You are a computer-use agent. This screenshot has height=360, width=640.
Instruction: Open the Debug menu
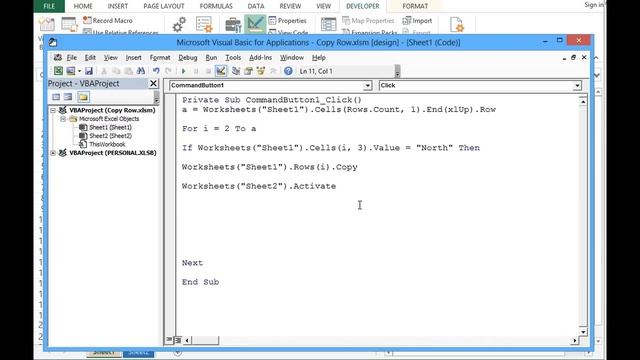188,58
